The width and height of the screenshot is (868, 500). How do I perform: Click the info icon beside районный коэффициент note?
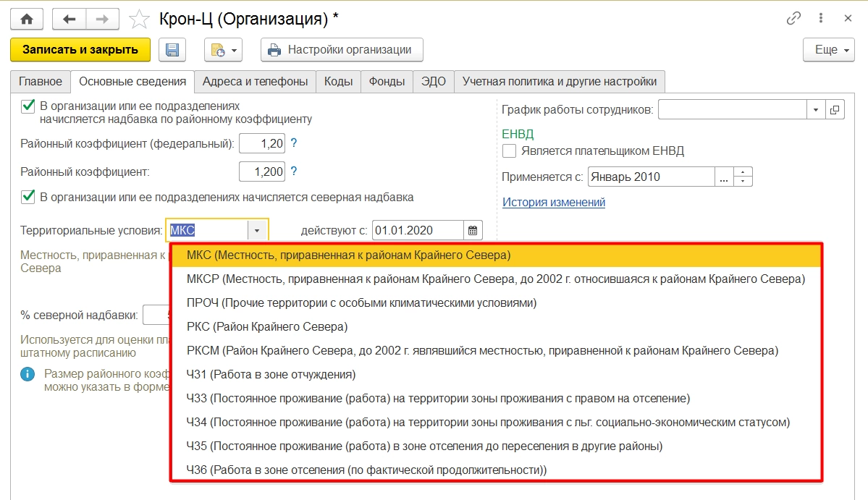pos(28,374)
